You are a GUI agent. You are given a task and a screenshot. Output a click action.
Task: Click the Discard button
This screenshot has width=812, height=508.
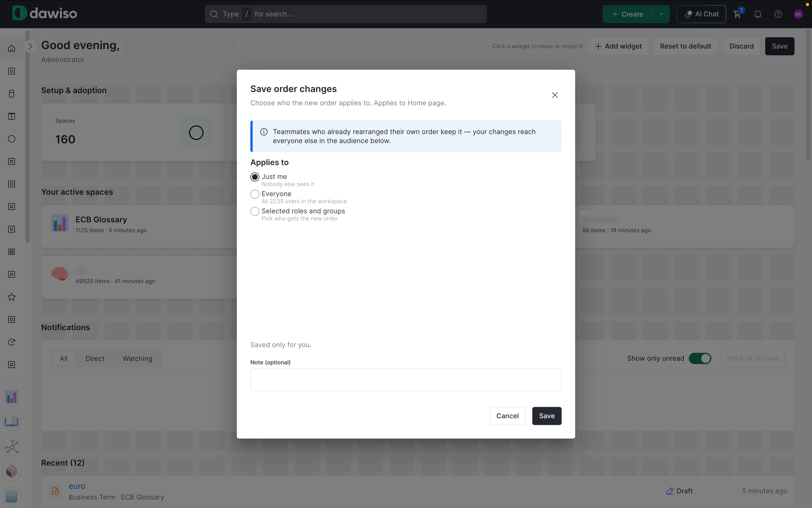click(741, 46)
